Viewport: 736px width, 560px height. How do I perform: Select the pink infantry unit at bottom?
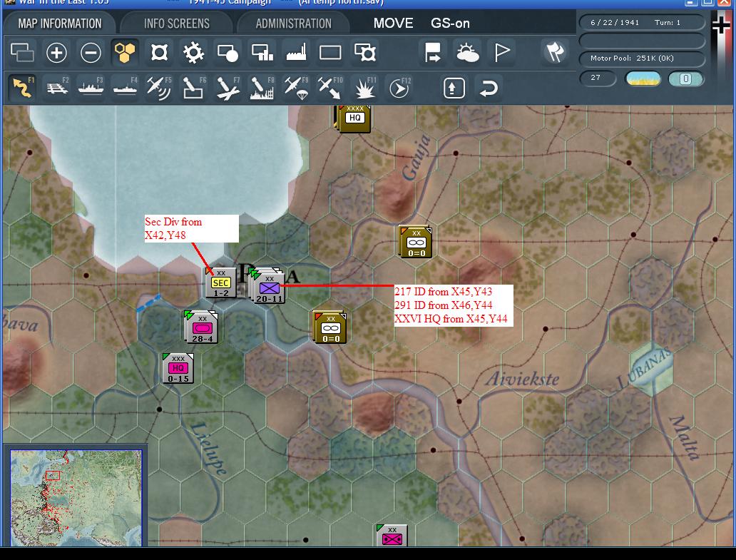tap(392, 535)
